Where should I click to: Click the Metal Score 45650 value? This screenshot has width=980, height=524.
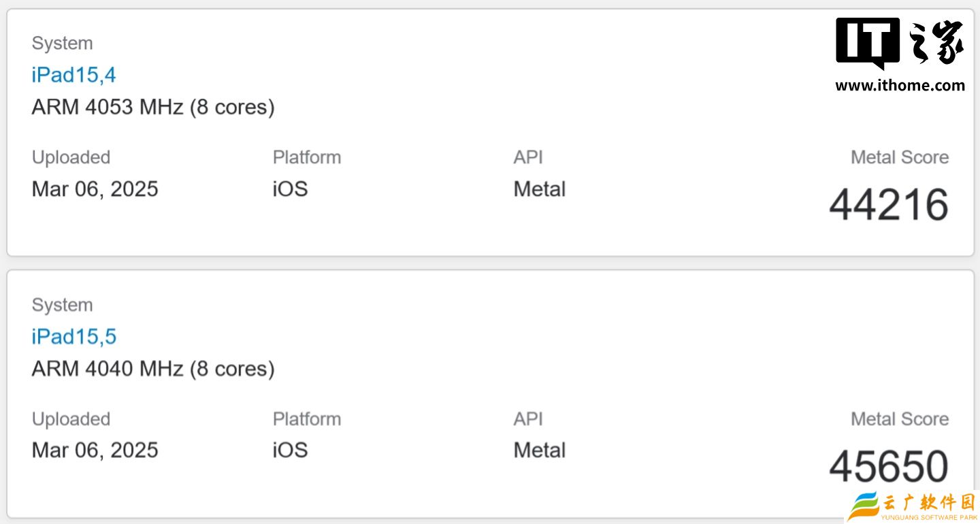pos(888,466)
